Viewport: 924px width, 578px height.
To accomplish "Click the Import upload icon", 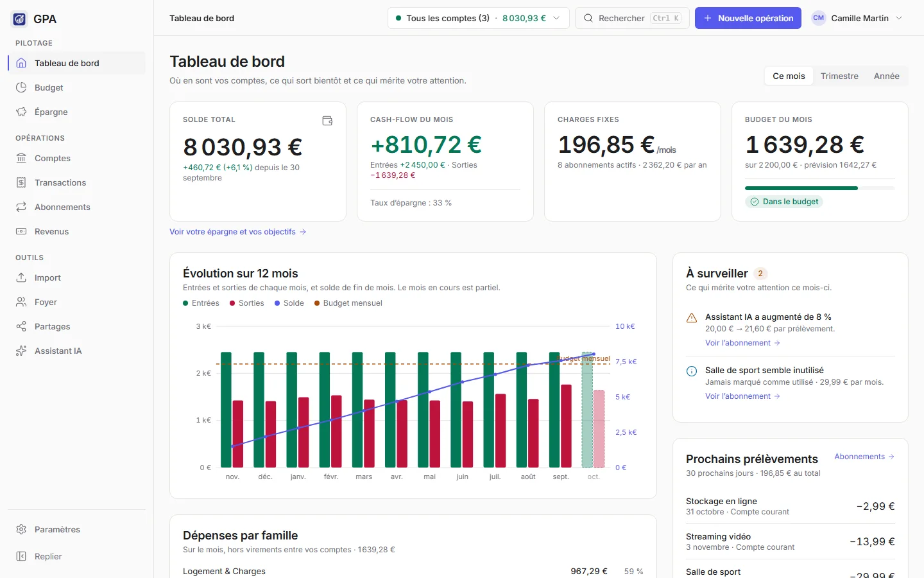I will (x=21, y=277).
